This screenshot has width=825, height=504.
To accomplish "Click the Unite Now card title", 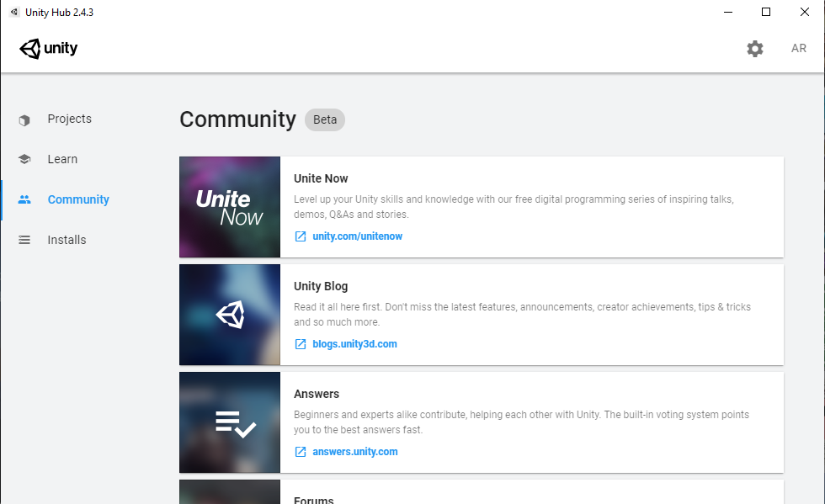I will point(321,178).
